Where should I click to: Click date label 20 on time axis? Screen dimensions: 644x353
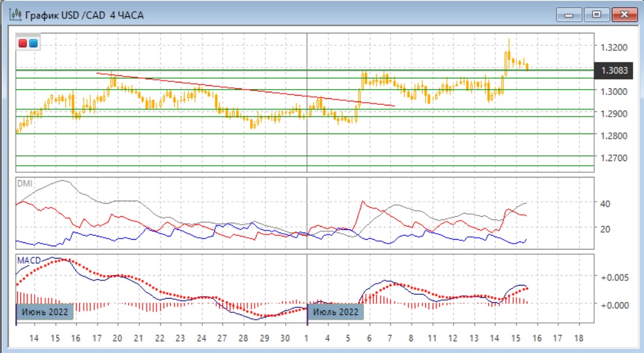(x=117, y=338)
